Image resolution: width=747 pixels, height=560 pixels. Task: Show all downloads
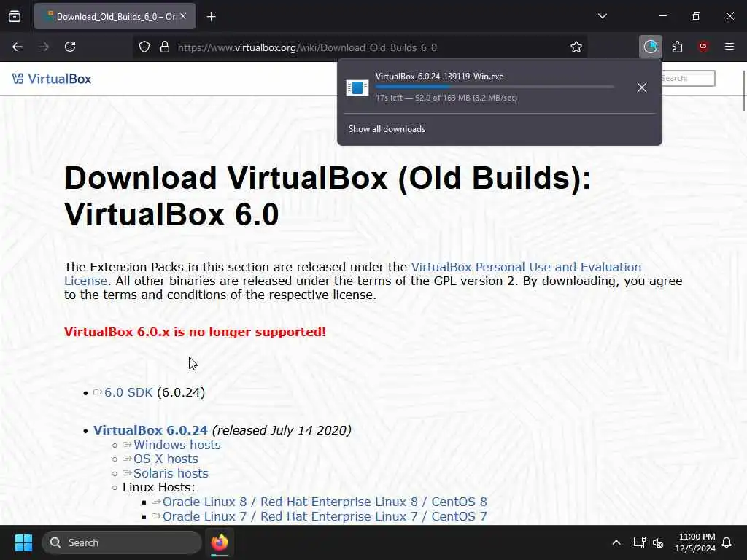(x=387, y=129)
